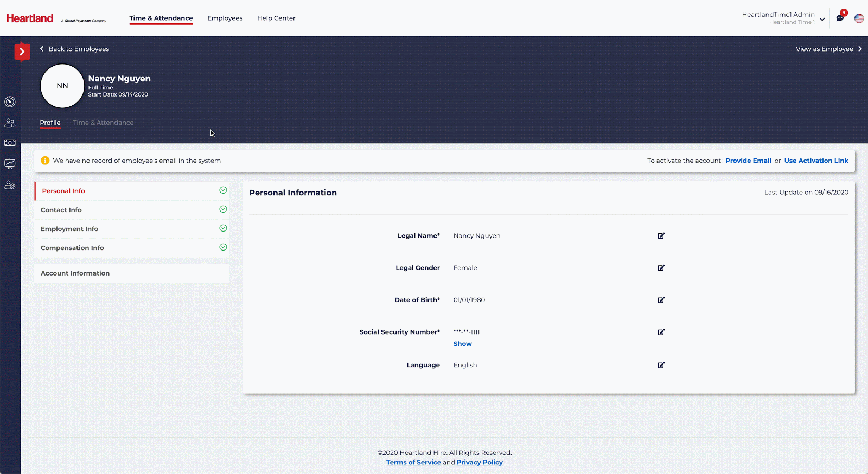Screen dimensions: 868x474
Task: Click the US flag language selector
Action: pyautogui.click(x=859, y=18)
